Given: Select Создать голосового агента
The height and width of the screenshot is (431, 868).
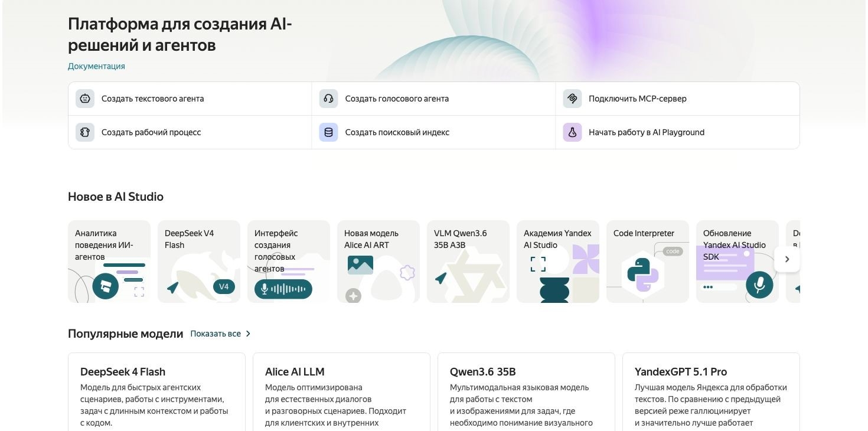Looking at the screenshot, I should (433, 99).
